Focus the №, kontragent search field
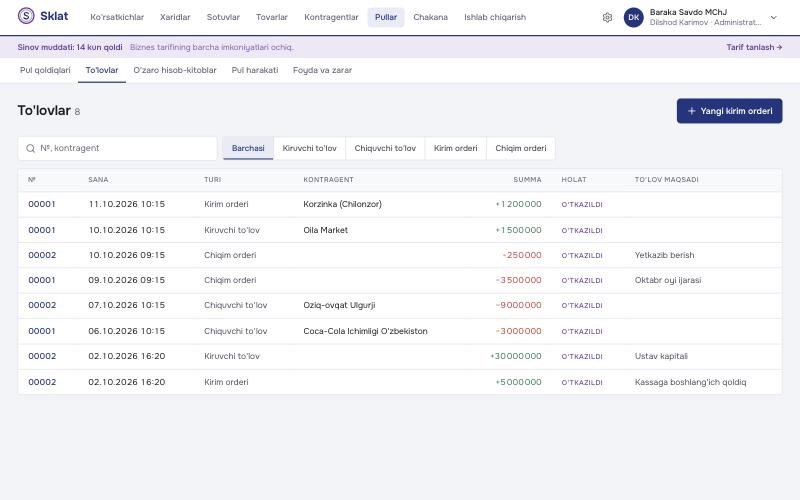 point(117,148)
